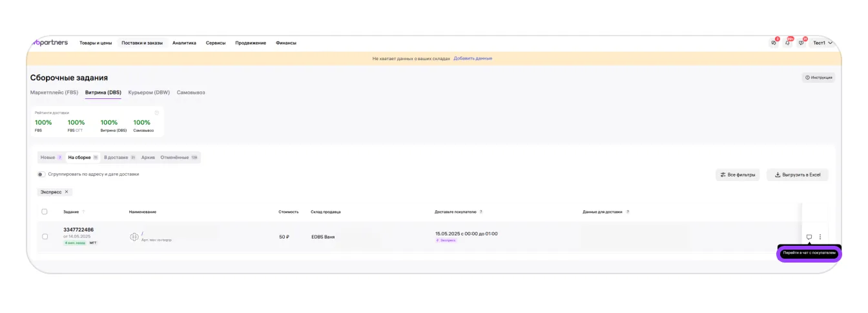Follow the Добавить данные link in the banner
The image size is (868, 313).
[473, 58]
